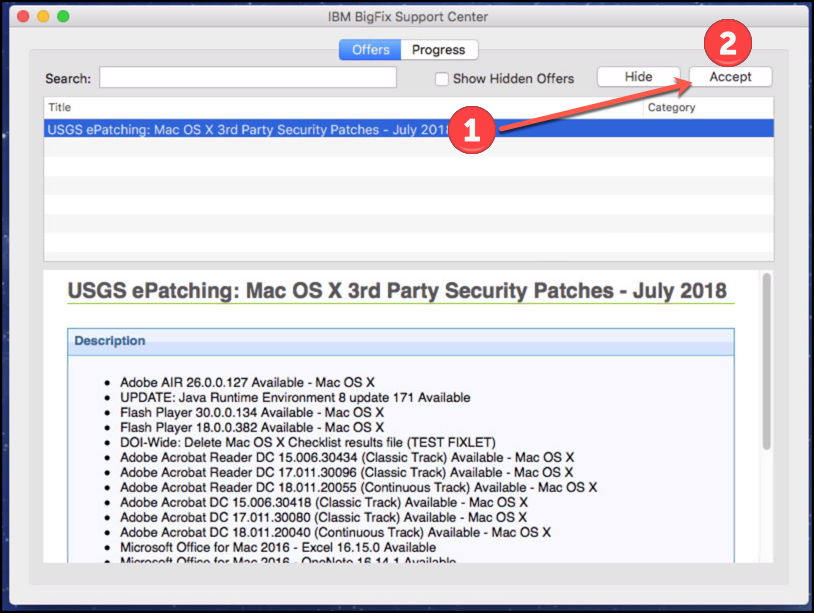Screen dimensions: 814x613
Task: Click the Acrobat Reader DC 17.011.30096 line
Action: click(346, 473)
